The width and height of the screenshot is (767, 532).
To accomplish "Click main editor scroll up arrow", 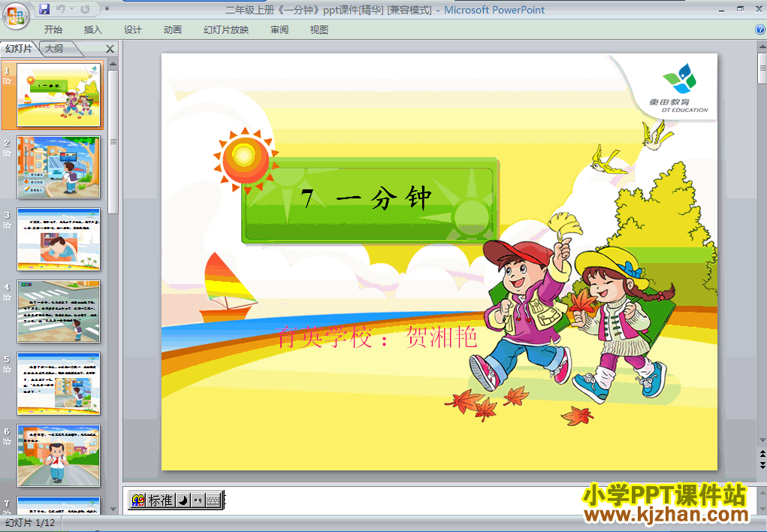I will pos(762,47).
